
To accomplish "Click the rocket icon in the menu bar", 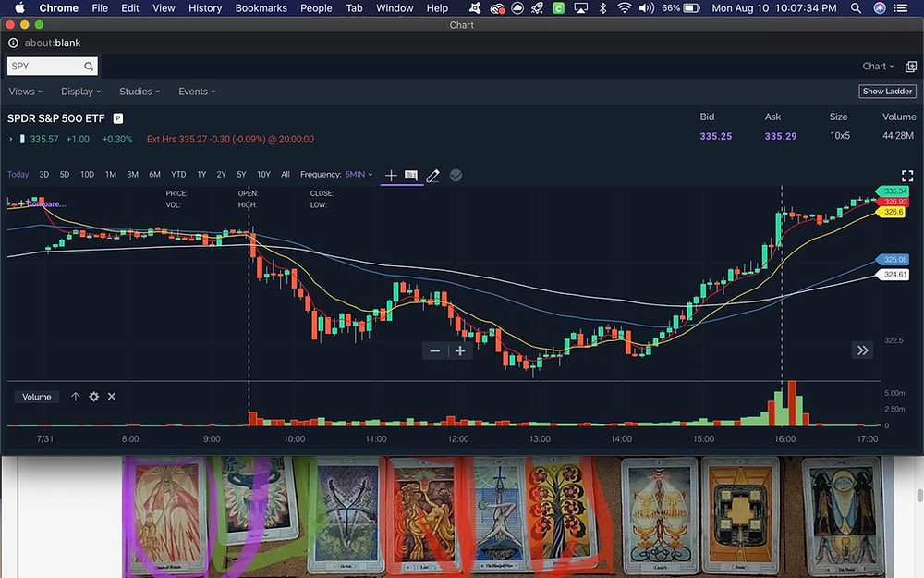I will [x=537, y=8].
